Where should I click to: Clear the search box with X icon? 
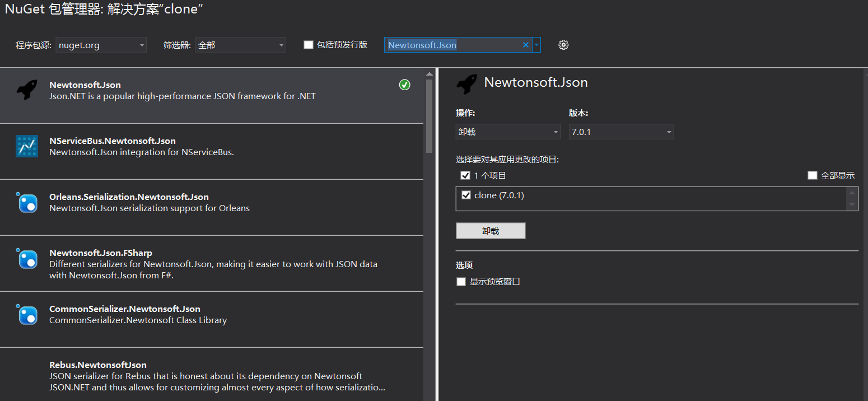pyautogui.click(x=526, y=45)
